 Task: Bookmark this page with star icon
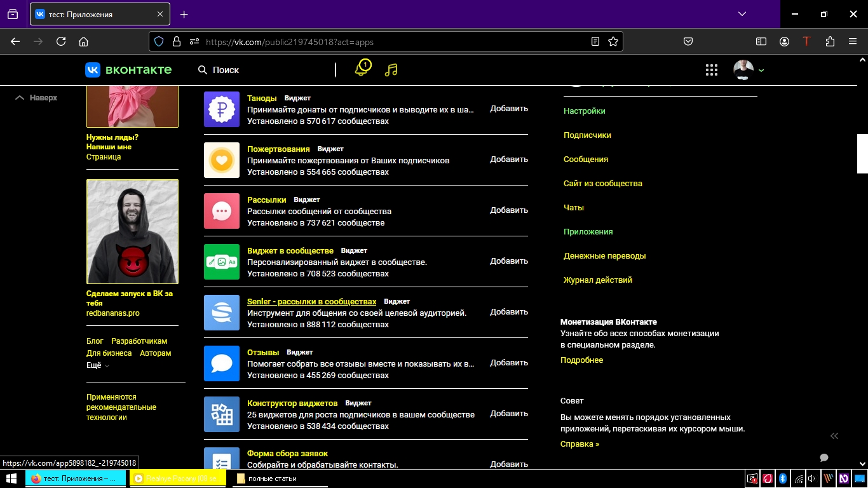click(613, 41)
